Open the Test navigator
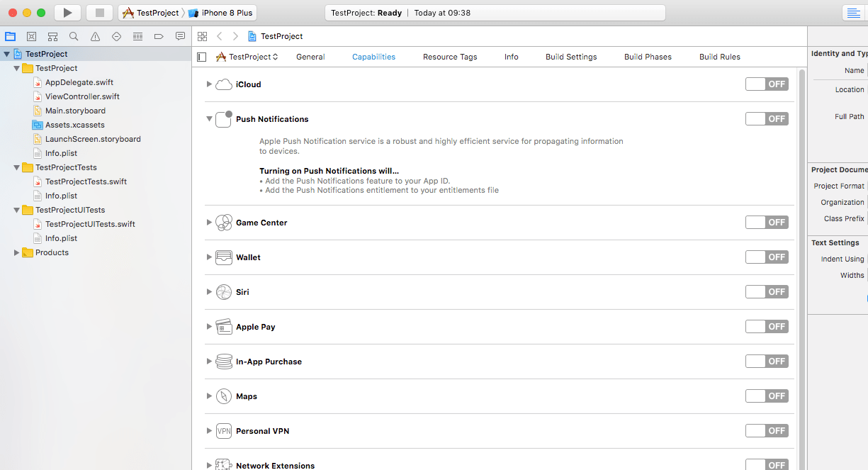Viewport: 868px width, 470px height. (116, 36)
